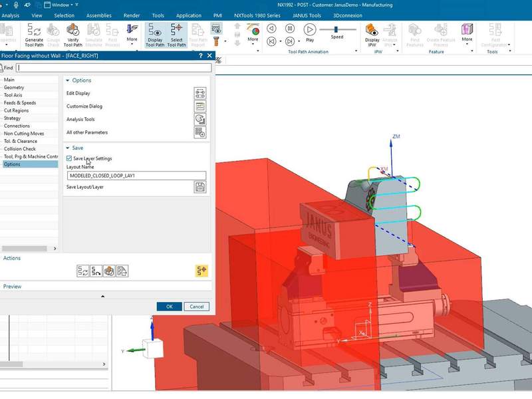This screenshot has height=399, width=532.
Task: Collapse the Save section
Action: click(68, 148)
